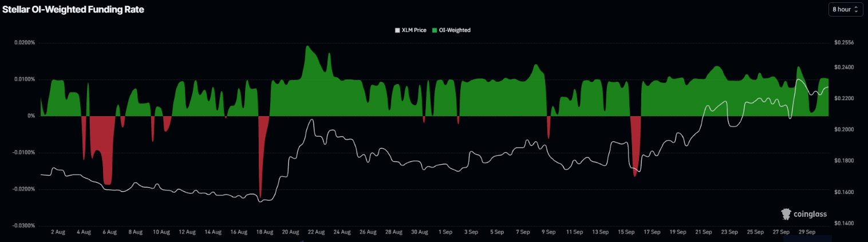Click the 5 Sep date label
Viewport: 868px width, 242px height.
pyautogui.click(x=497, y=233)
